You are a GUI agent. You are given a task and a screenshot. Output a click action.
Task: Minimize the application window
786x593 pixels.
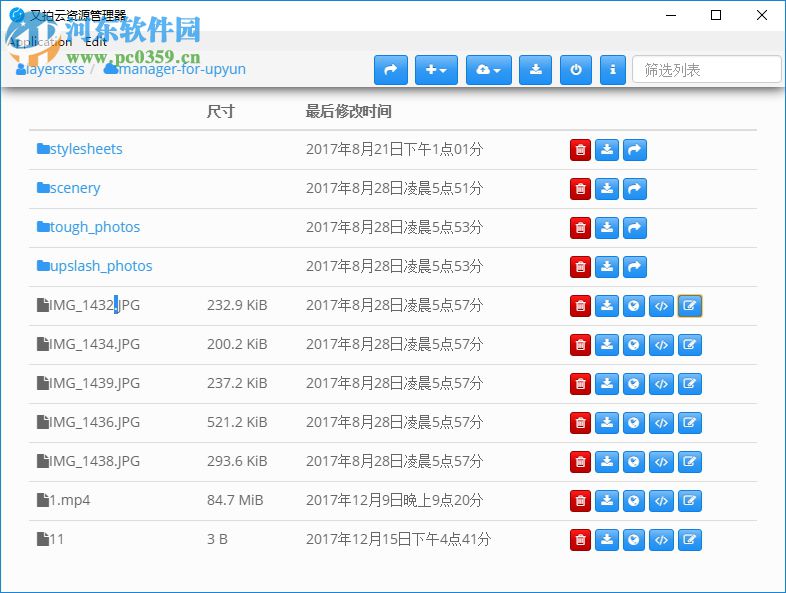tap(671, 15)
